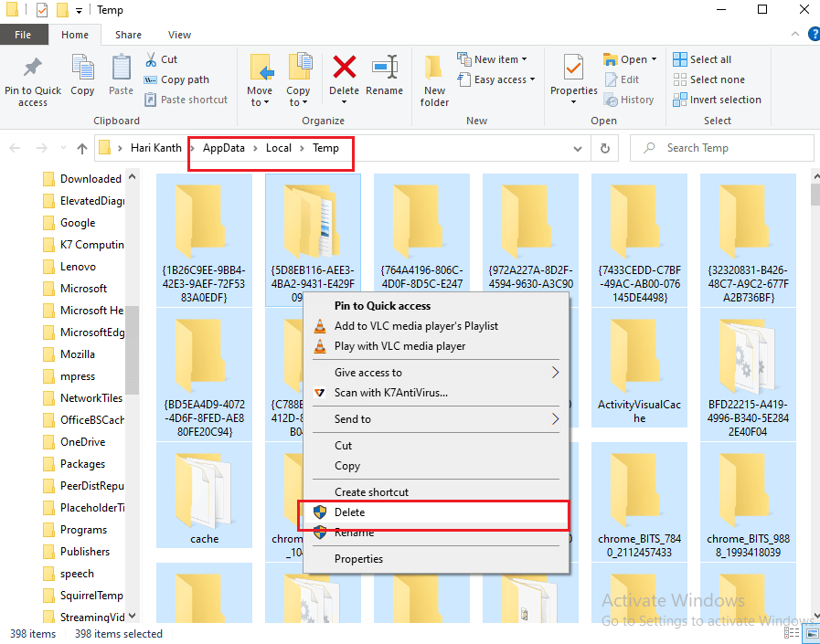Click Hari Kanth in the address breadcrumb
The image size is (820, 644).
coord(155,148)
